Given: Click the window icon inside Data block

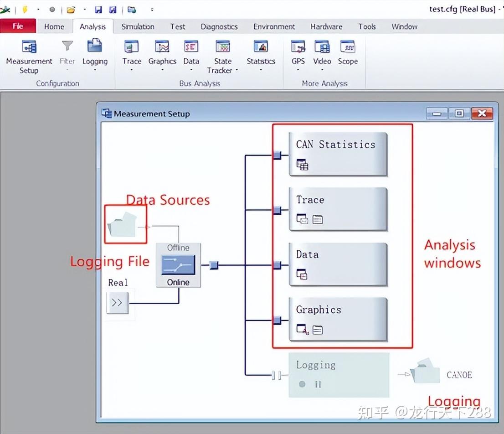Looking at the screenshot, I should tap(302, 274).
